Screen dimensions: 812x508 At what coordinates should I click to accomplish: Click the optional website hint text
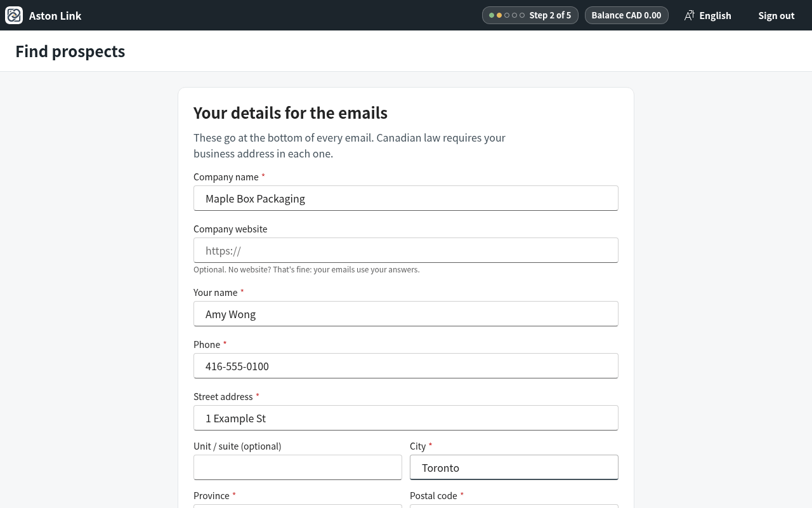[306, 270]
